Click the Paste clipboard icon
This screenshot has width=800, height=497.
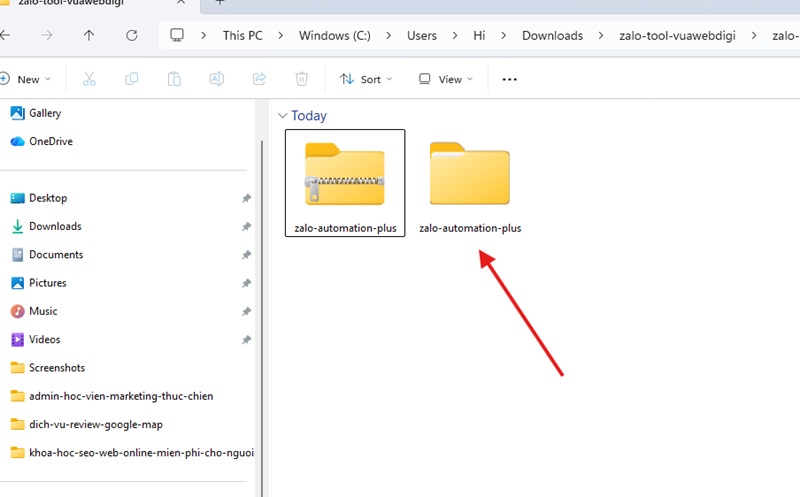pos(174,79)
